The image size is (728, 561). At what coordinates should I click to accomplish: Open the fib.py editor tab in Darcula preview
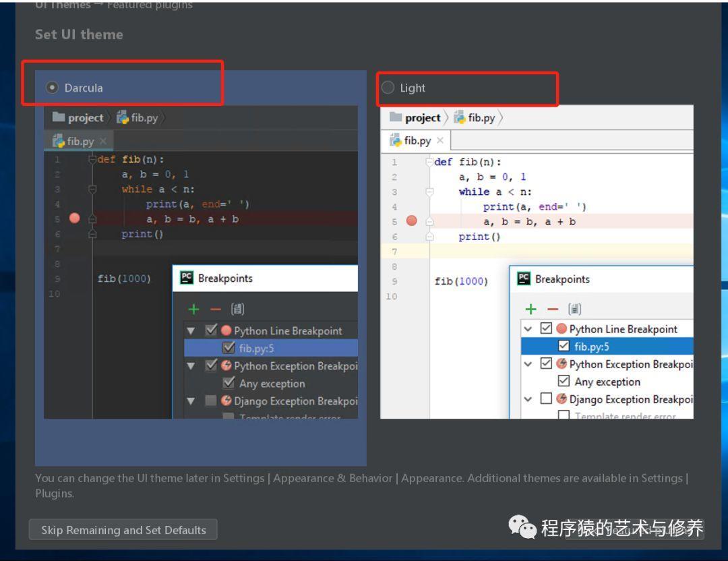pos(79,141)
